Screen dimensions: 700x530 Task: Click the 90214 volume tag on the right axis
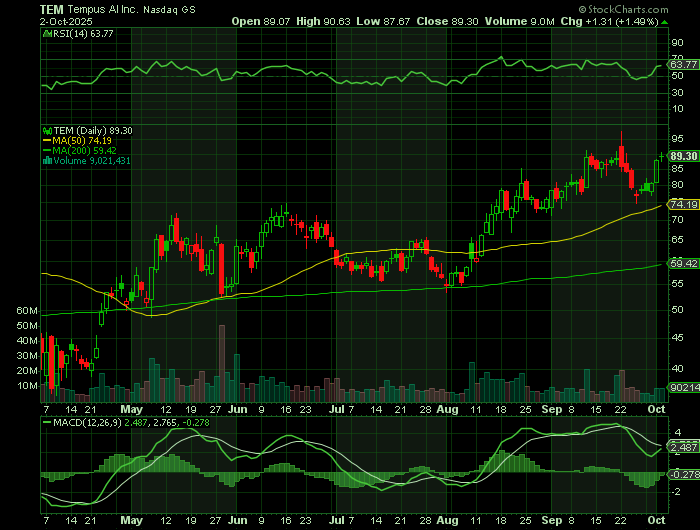pyautogui.click(x=684, y=388)
